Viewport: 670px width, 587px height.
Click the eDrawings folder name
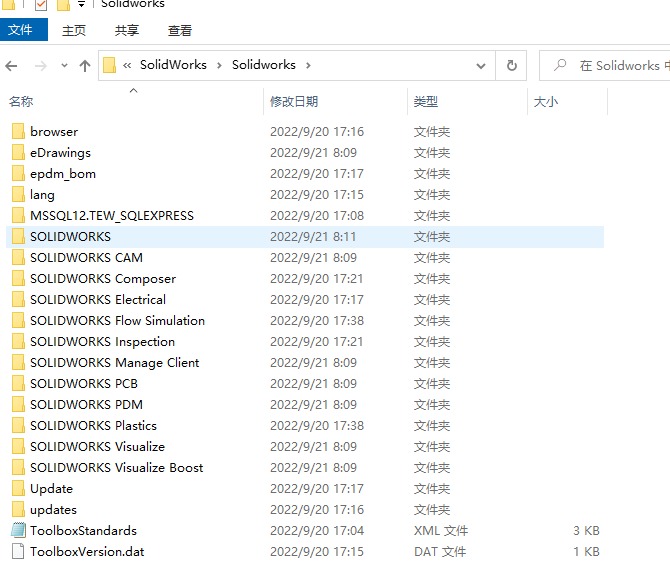click(x=60, y=153)
